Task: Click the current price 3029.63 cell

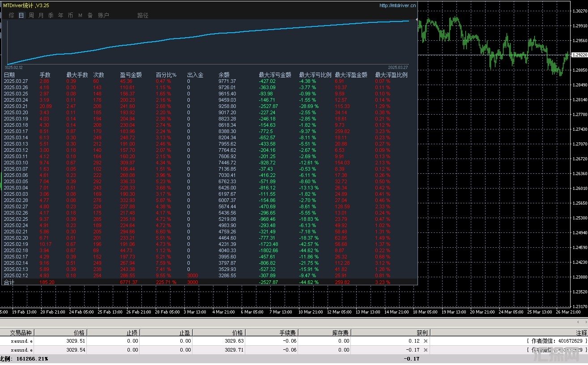Action: tap(235, 341)
